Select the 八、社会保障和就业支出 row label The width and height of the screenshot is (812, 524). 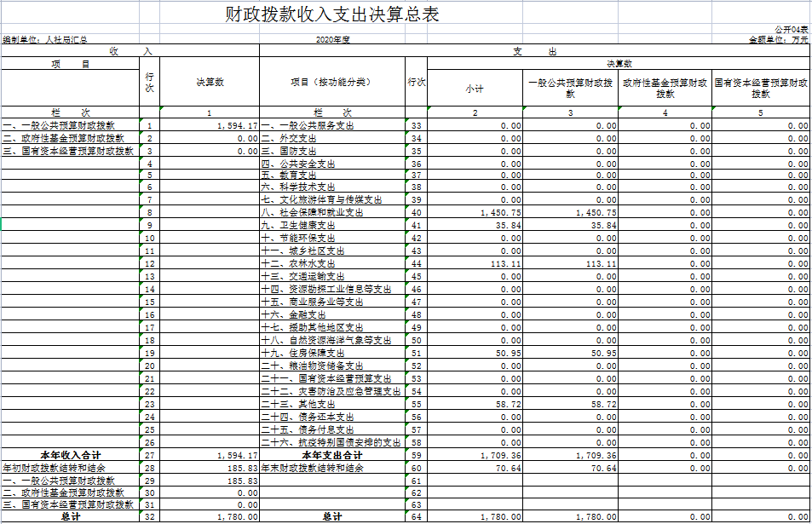tap(312, 212)
